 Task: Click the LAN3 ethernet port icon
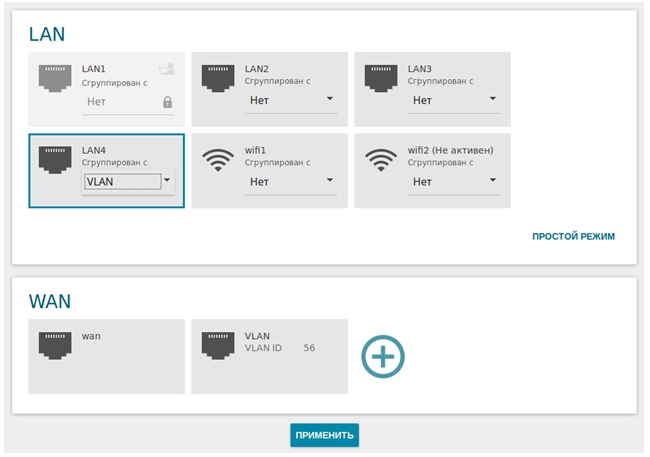382,77
